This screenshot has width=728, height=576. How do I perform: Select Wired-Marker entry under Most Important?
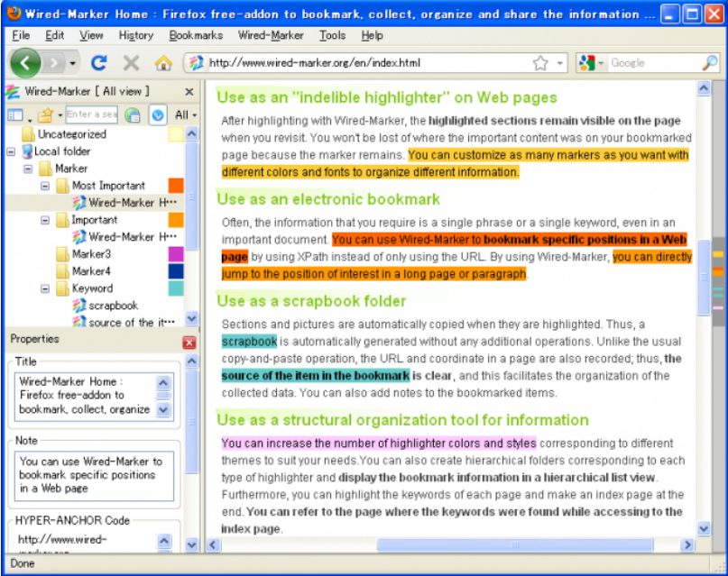[x=125, y=203]
